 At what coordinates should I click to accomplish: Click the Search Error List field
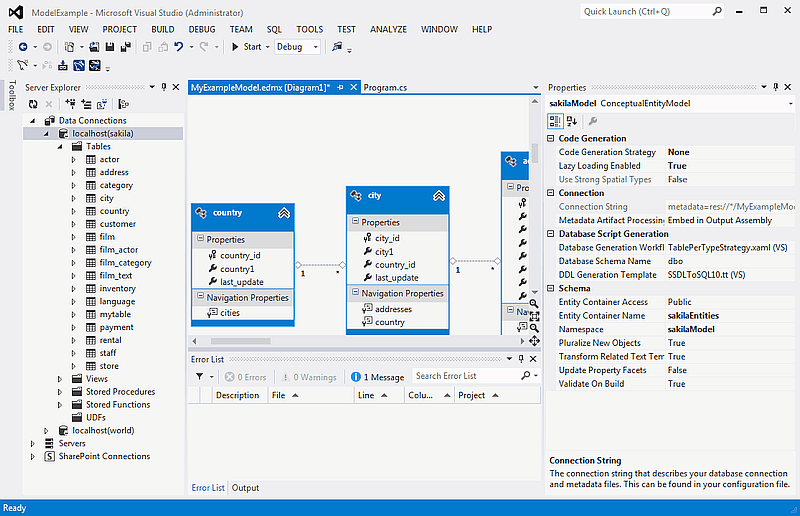click(x=466, y=376)
